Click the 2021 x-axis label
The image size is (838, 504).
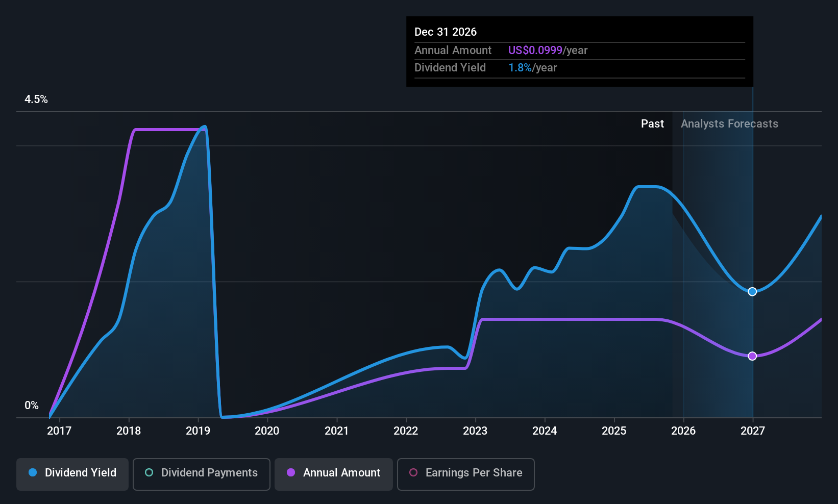tap(337, 431)
